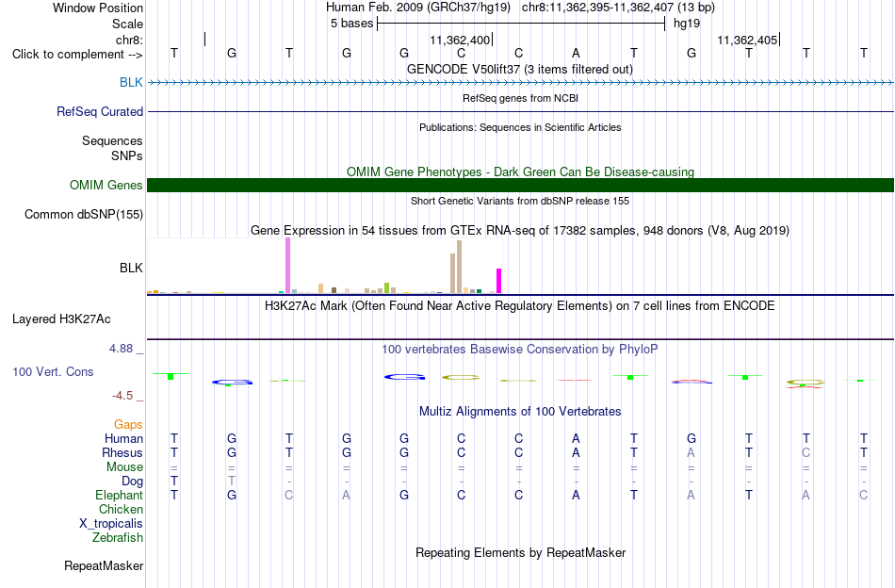Select the Zebrafish species row label
Image resolution: width=895 pixels, height=588 pixels.
118,537
